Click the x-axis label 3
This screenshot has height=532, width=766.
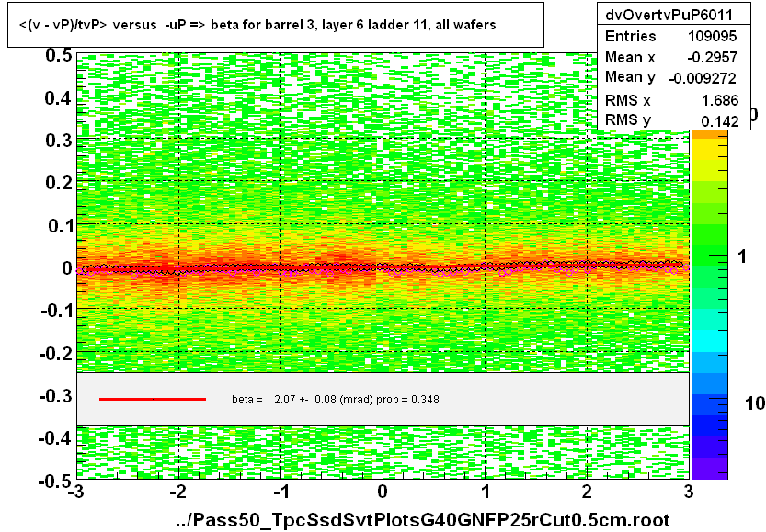click(x=689, y=492)
